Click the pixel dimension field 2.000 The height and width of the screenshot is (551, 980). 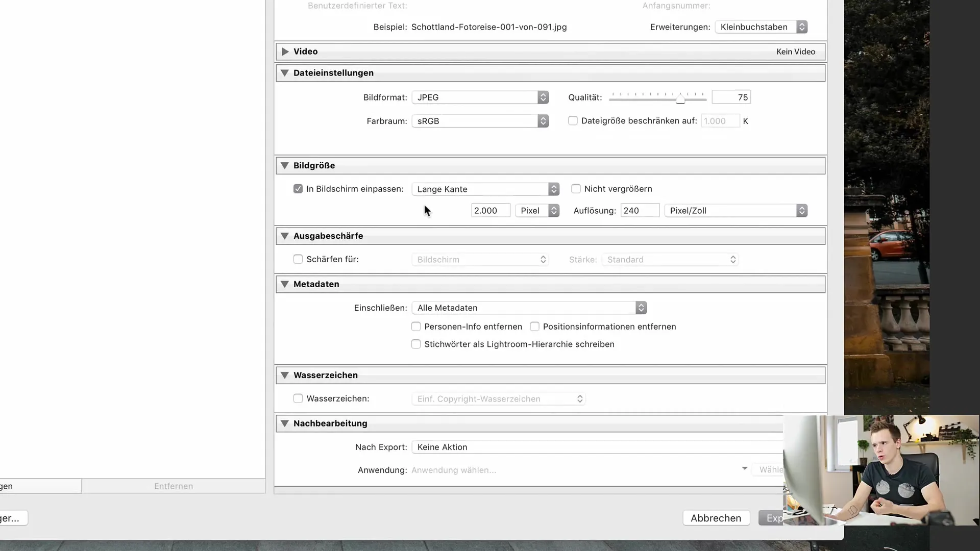point(491,211)
